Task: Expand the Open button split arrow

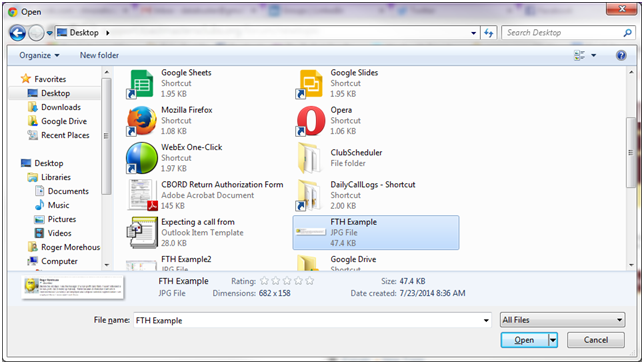Action: point(553,340)
